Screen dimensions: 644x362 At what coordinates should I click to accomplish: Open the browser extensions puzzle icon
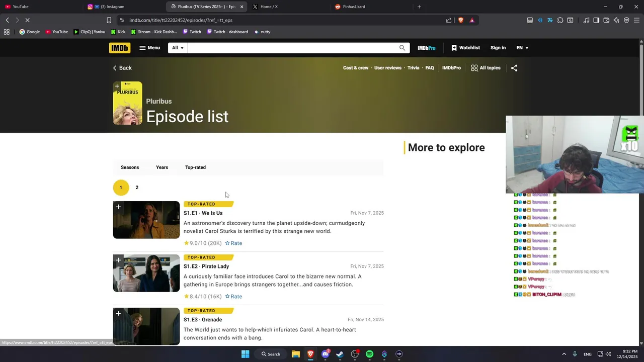point(560,20)
